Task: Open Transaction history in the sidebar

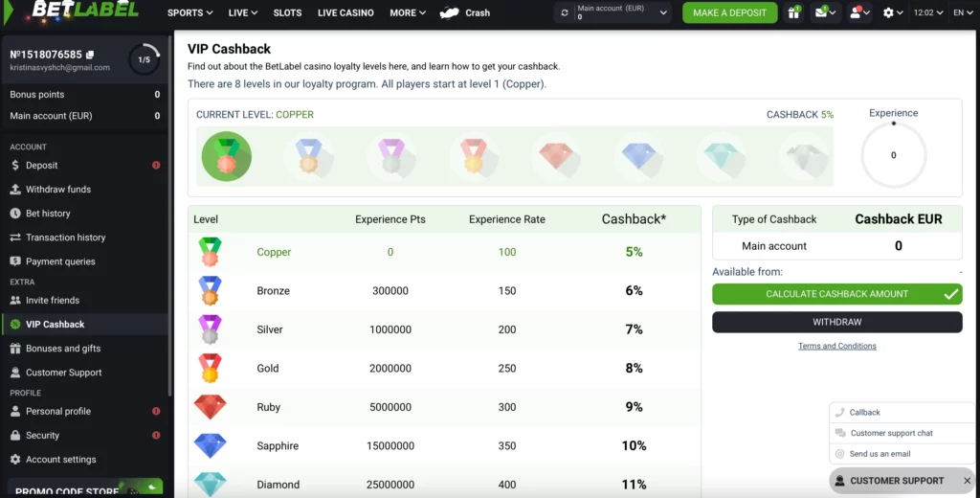Action: click(x=85, y=238)
